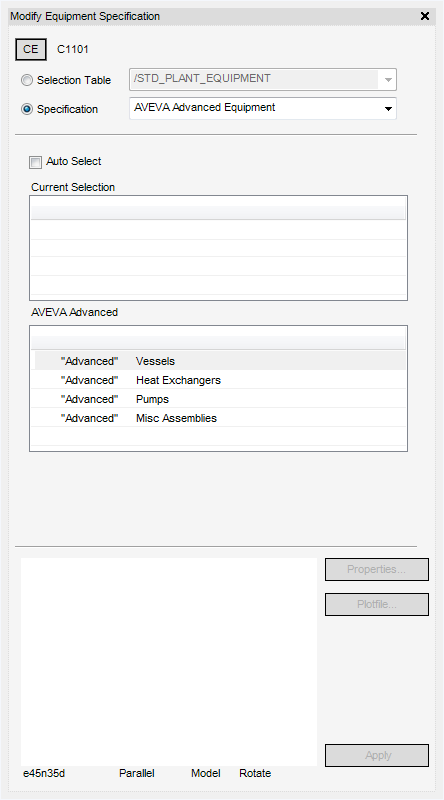Click the CE current element button
Screen dimensions: 444x800
pyautogui.click(x=31, y=49)
